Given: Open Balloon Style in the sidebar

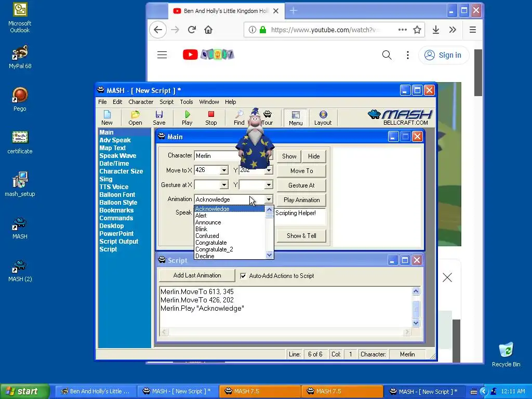Looking at the screenshot, I should [118, 203].
